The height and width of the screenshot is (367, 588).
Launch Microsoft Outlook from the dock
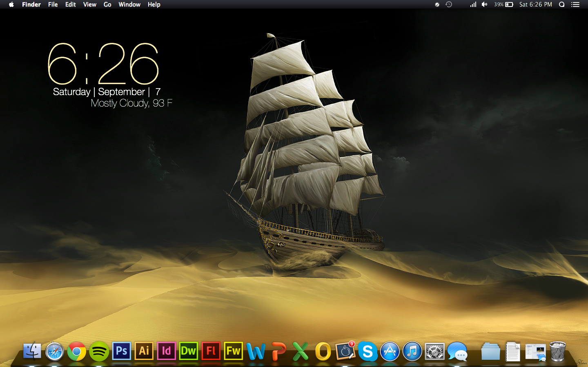(323, 351)
